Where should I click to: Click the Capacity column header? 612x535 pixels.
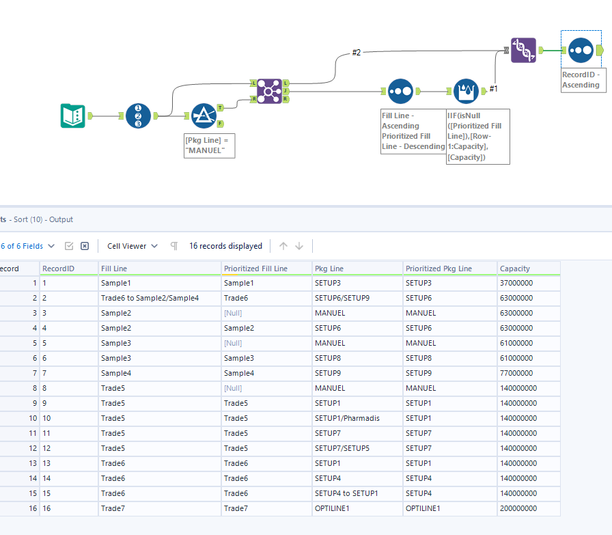point(529,268)
